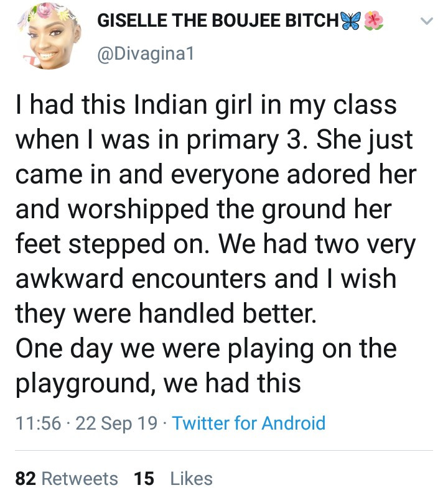View the 15 Likes list
The image size is (448, 498).
(173, 479)
